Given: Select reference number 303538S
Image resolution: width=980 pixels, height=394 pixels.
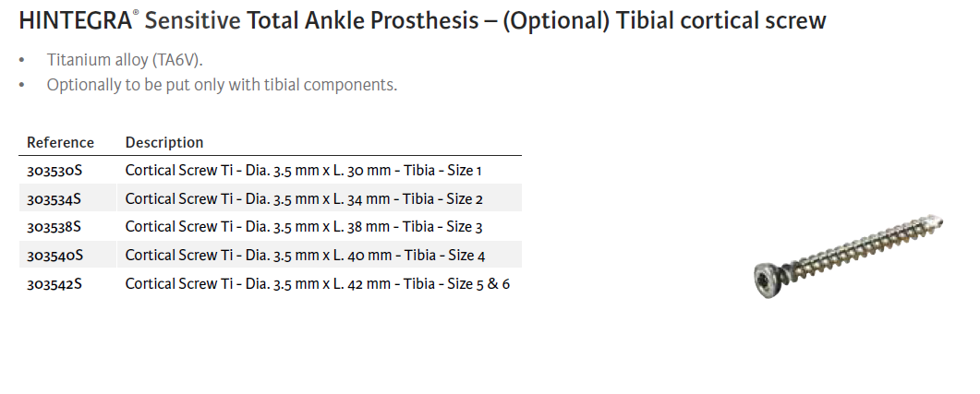Looking at the screenshot, I should 54,226.
